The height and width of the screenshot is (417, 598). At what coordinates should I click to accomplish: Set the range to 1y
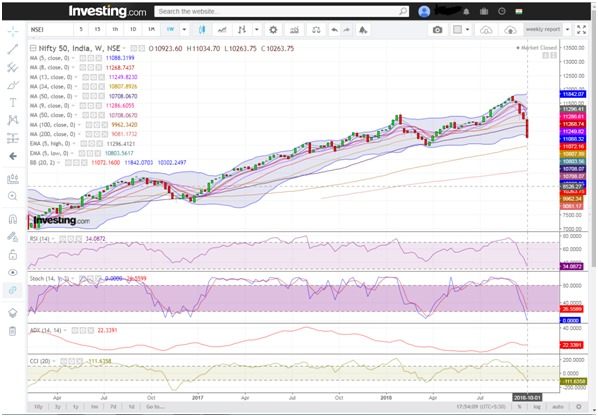[76, 407]
